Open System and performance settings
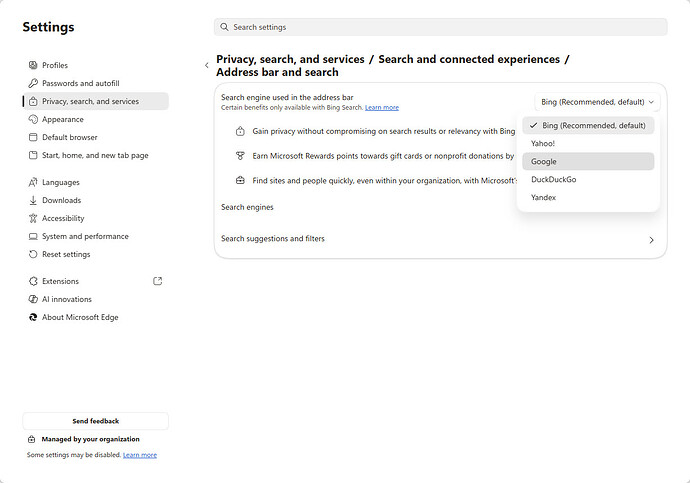Viewport: 690px width, 483px height. pyautogui.click(x=95, y=236)
